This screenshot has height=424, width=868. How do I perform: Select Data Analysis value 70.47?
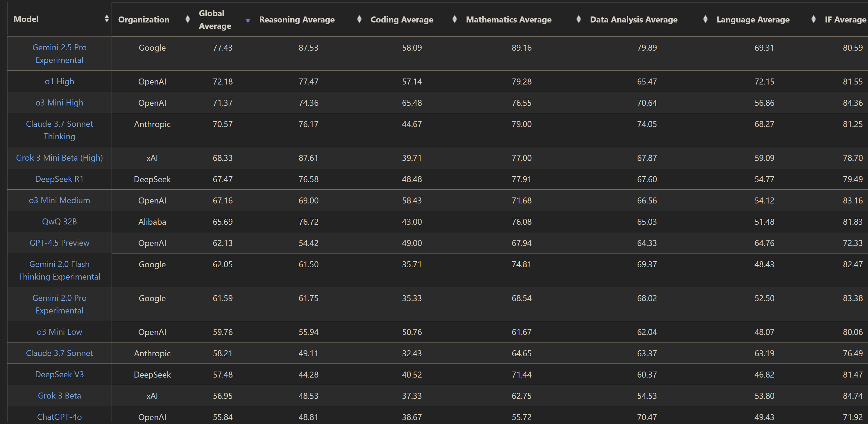[647, 417]
